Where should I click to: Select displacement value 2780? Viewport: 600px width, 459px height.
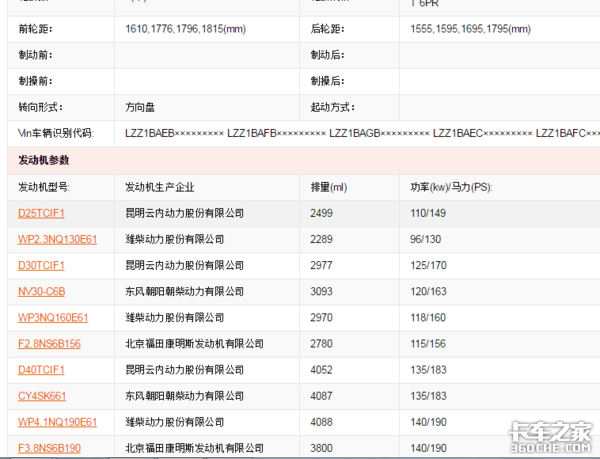(321, 343)
